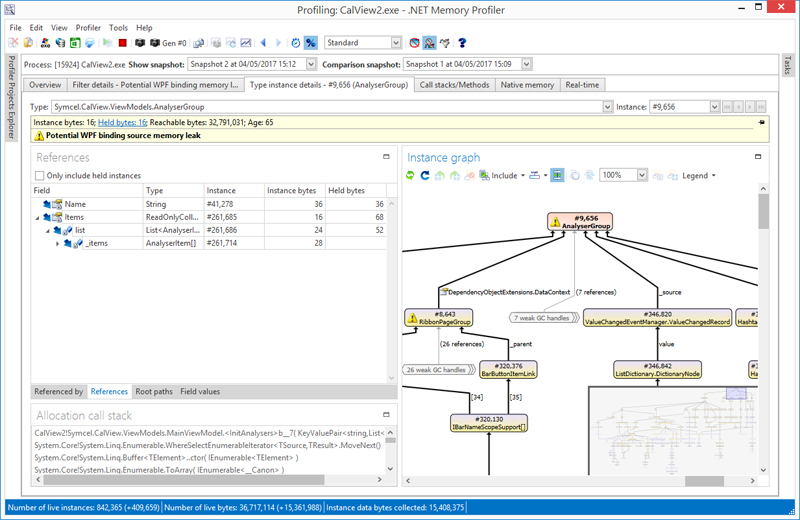Switch to the Overview tab
Screen dimensions: 800x520
[x=45, y=85]
